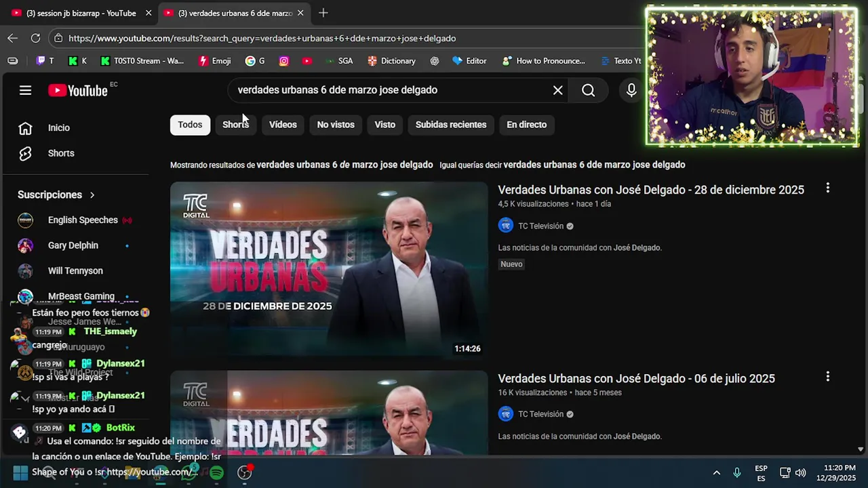View site information icon in address bar
The image size is (868, 488).
[x=58, y=38]
